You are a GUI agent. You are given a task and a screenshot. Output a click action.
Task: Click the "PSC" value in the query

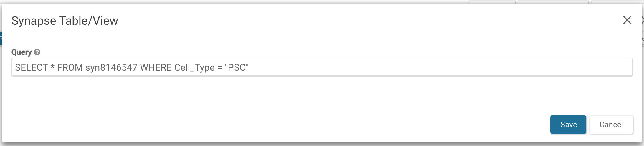pyautogui.click(x=237, y=67)
